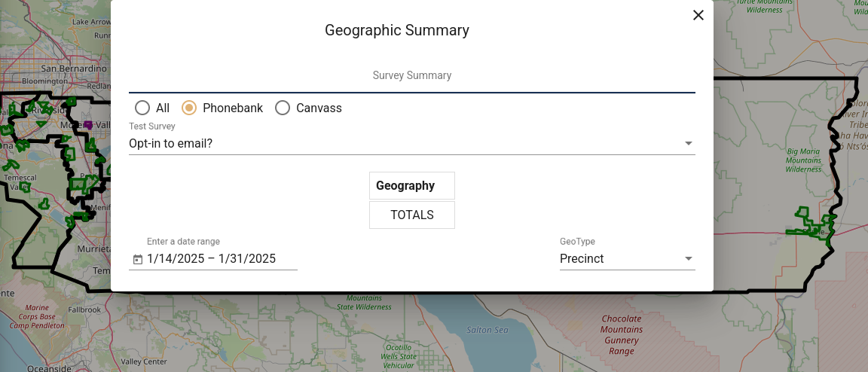The image size is (868, 372).
Task: Click San Bernardino on the background map
Action: 74,69
